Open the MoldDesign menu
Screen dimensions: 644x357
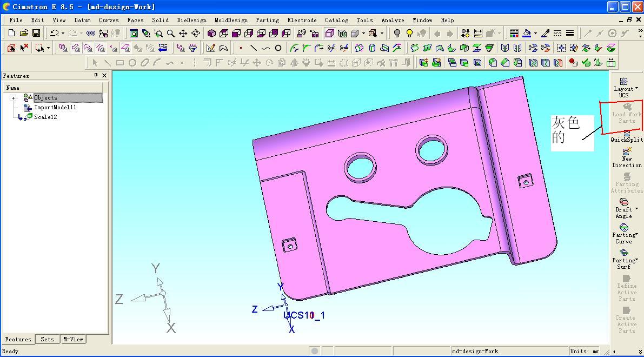(231, 20)
